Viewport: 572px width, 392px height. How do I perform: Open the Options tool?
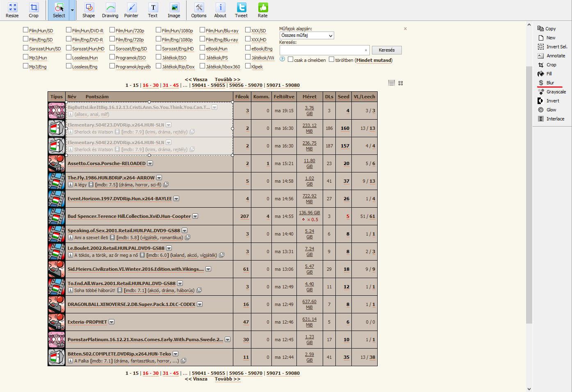pos(199,10)
